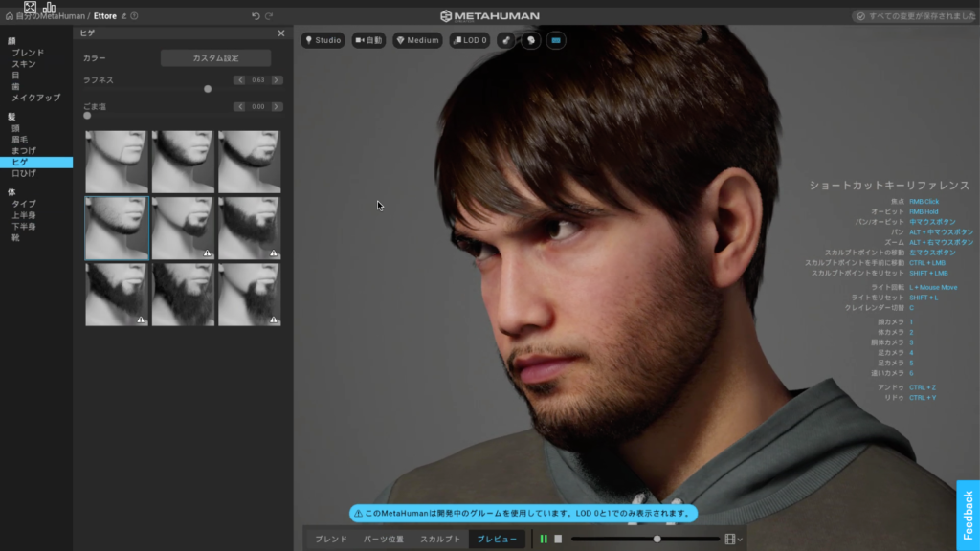The height and width of the screenshot is (551, 980).
Task: Toggle the bone skeleton view icon
Action: point(506,40)
